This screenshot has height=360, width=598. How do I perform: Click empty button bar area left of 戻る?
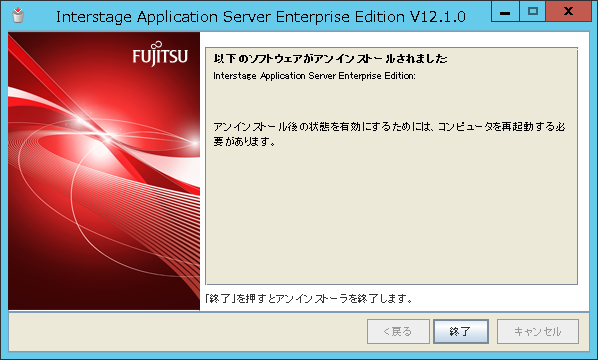pyautogui.click(x=187, y=331)
